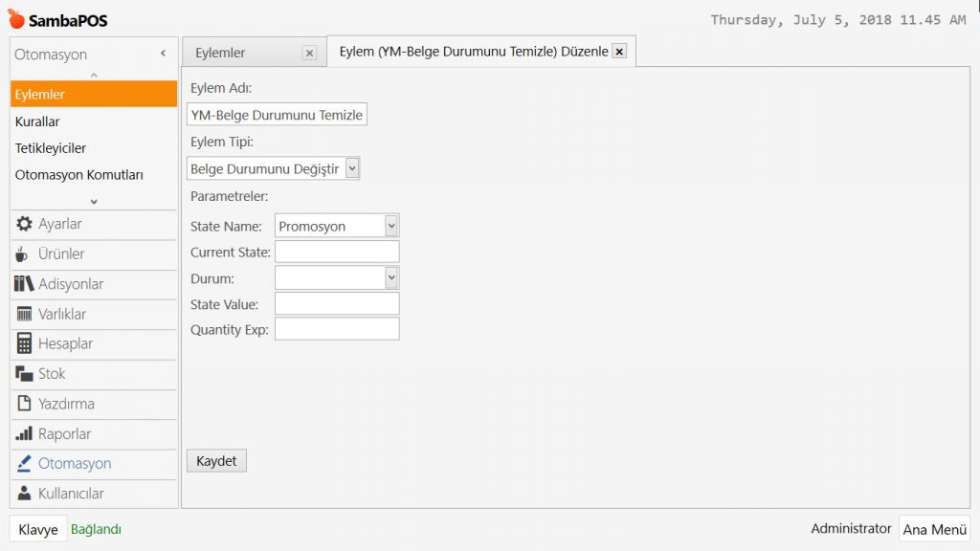Switch to the Eylemler tab
980x551 pixels.
(221, 53)
